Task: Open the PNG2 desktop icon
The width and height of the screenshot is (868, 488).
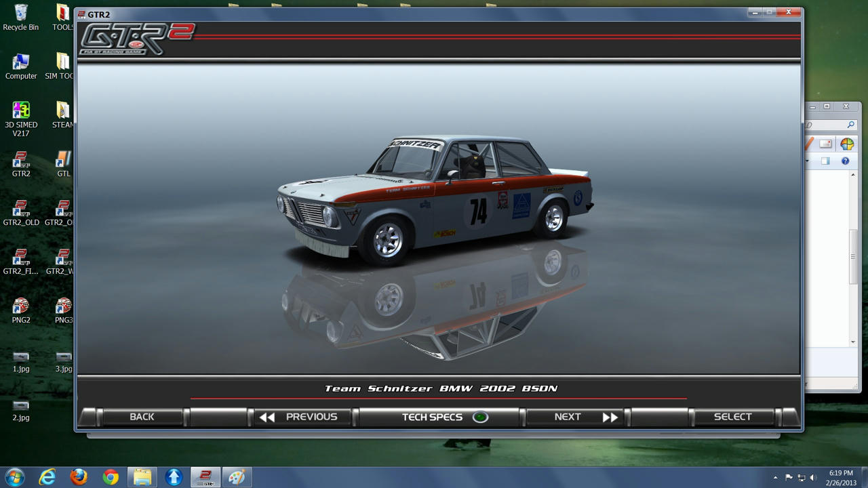Action: click(x=21, y=310)
